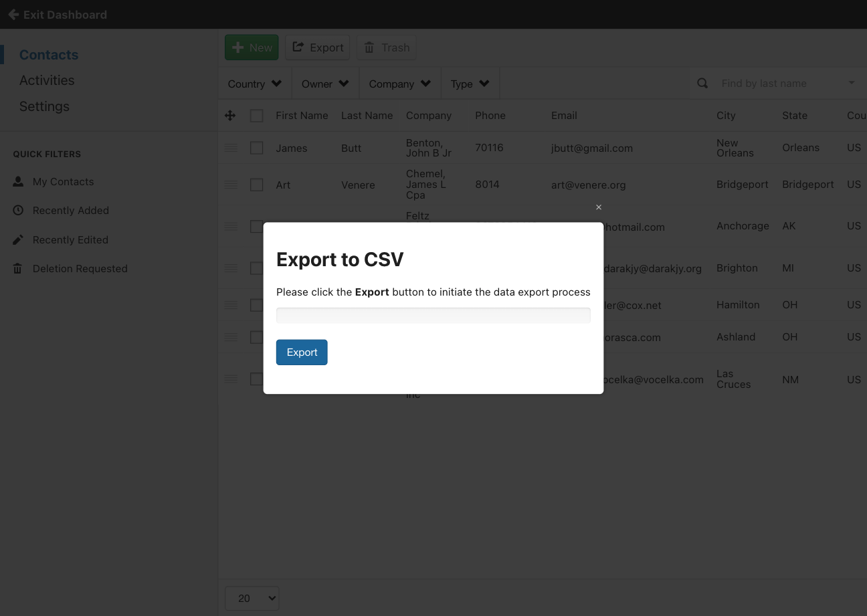Screen dimensions: 867x616
Task: Open the Contacts section
Action: (49, 55)
